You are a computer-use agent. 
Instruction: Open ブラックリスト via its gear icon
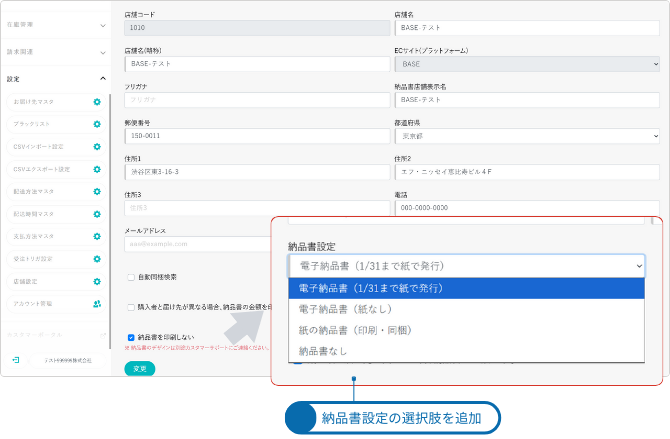[x=97, y=124]
